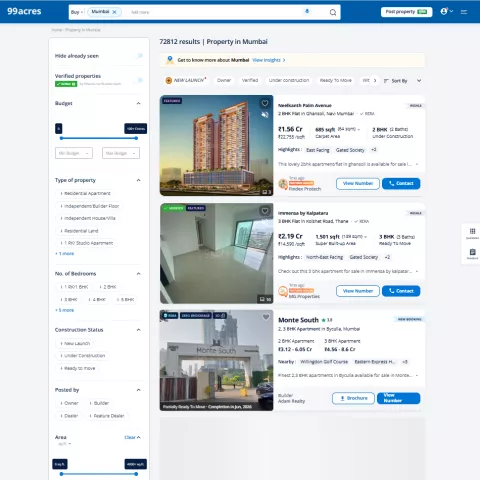Click the microphone voice search icon
480x480 pixels.
click(x=307, y=12)
